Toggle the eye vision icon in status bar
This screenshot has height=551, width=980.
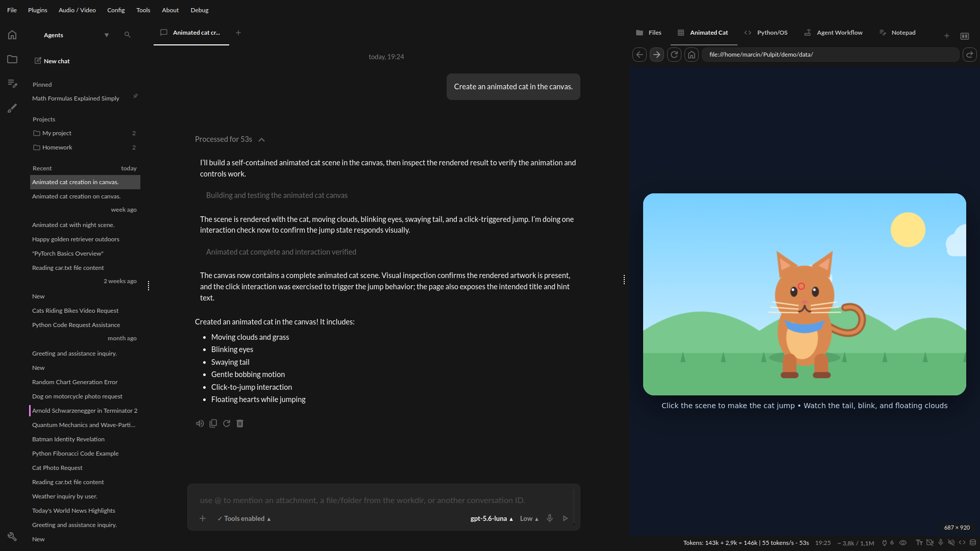[903, 543]
